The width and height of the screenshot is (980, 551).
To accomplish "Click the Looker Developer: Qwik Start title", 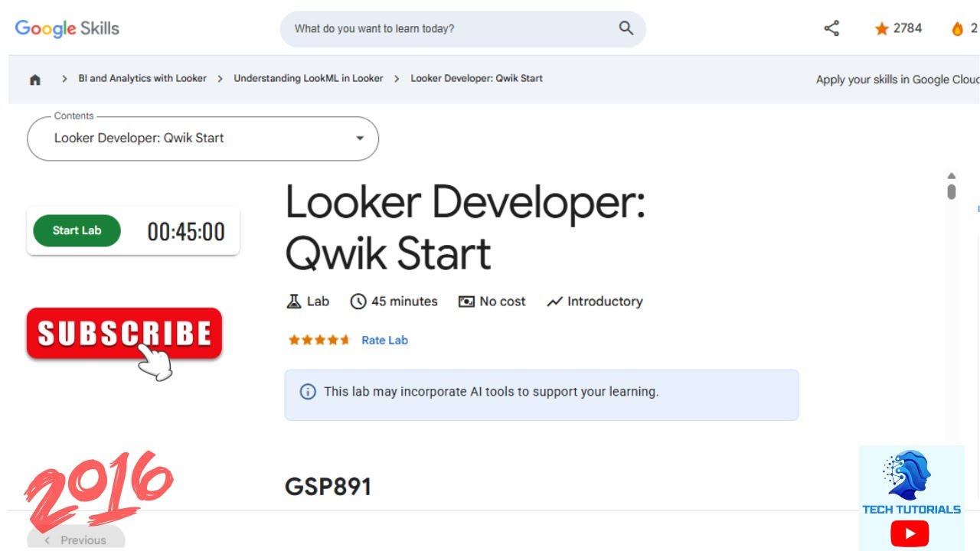I will [x=465, y=228].
